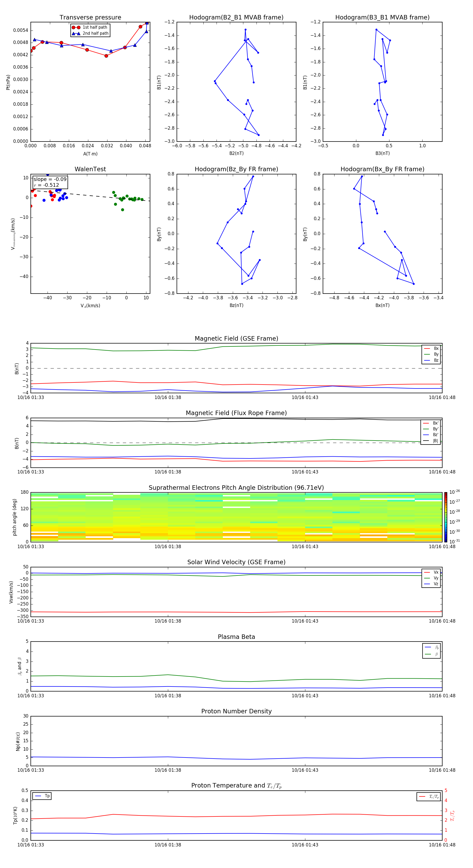Click the colorbar tick label "10^-26"
Image resolution: width=473 pixels, height=868 pixels.
(x=455, y=492)
